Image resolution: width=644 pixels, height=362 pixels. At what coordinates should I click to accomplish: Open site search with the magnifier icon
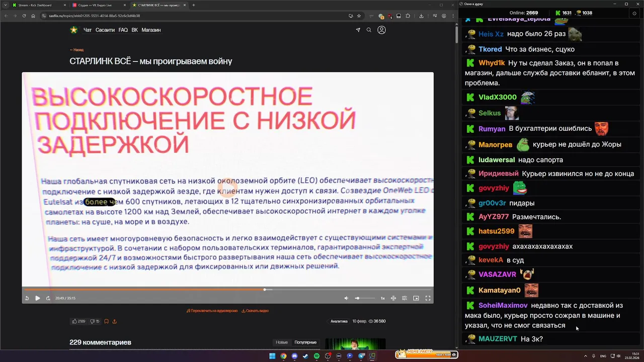tap(369, 30)
